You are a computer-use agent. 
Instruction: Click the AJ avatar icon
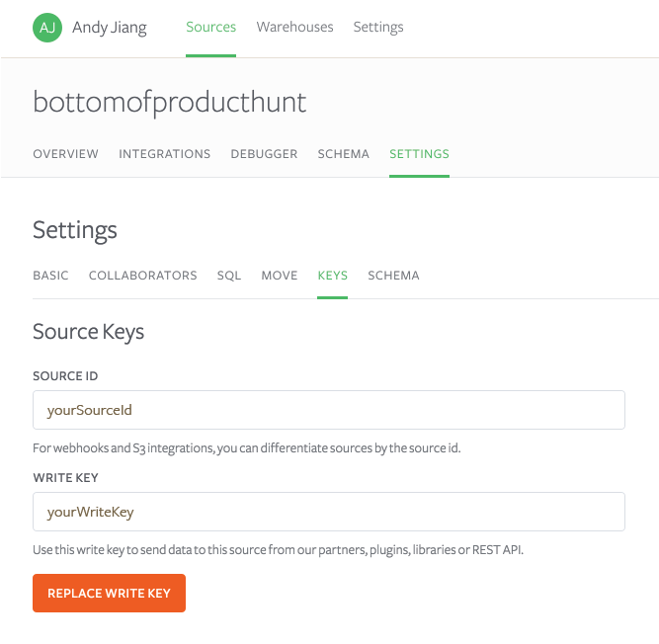pyautogui.click(x=47, y=28)
